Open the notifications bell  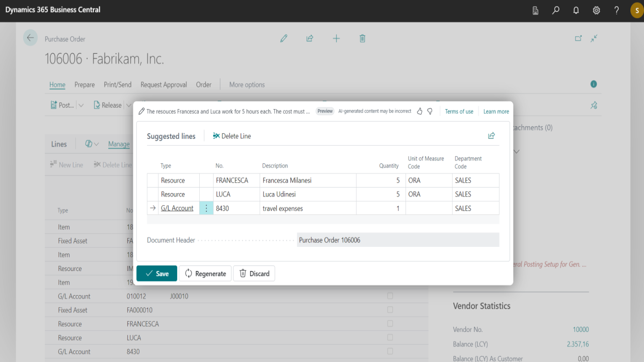[576, 10]
